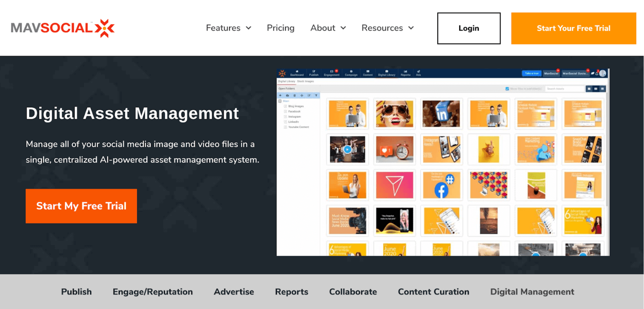Click the notification bell icon
644x309 pixels.
597,73
